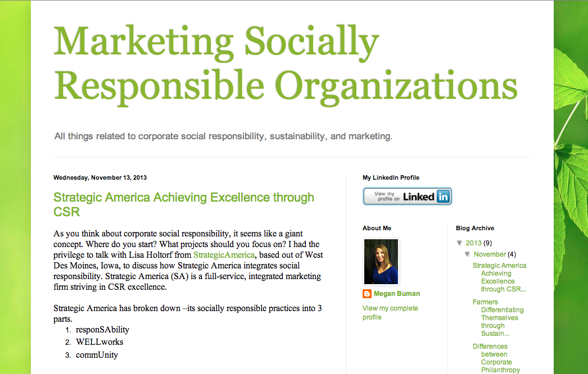Click the "My LinkedIn Profile" gadget heading
Viewport: 588px width, 374px height.
pyautogui.click(x=390, y=177)
